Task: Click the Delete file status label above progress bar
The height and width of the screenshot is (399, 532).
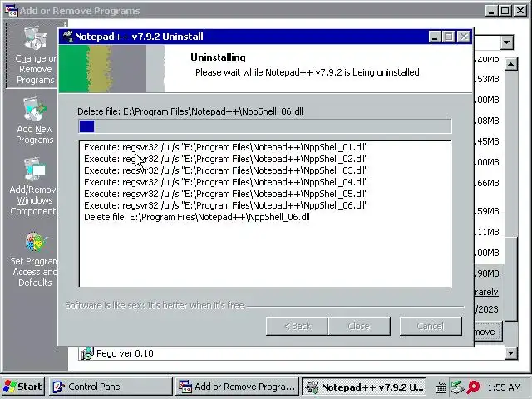Action: tap(190, 111)
